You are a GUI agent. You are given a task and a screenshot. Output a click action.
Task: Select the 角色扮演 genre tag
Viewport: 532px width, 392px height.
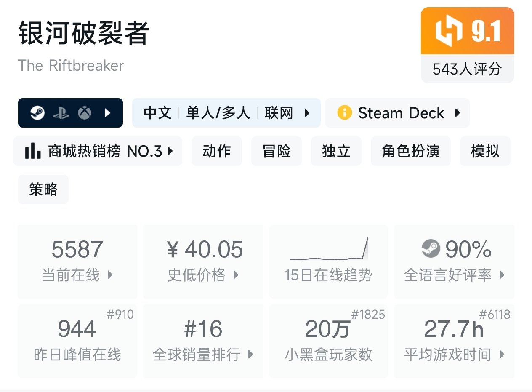pos(410,151)
